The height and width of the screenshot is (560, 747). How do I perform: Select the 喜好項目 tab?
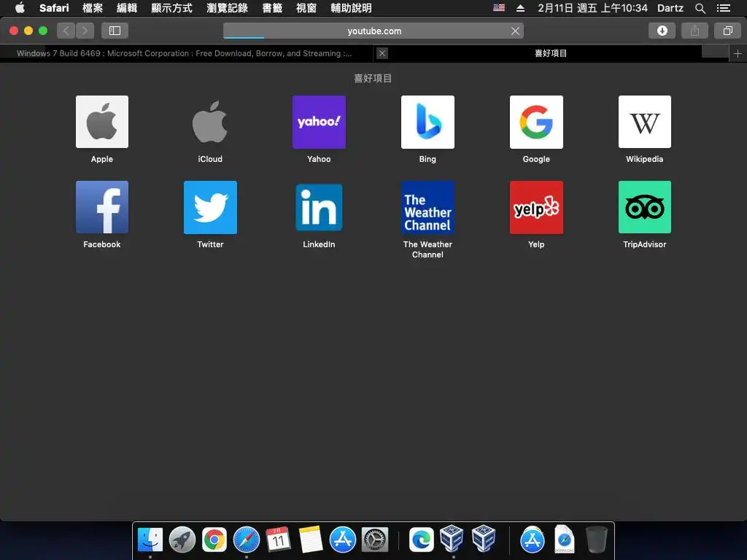pyautogui.click(x=551, y=53)
